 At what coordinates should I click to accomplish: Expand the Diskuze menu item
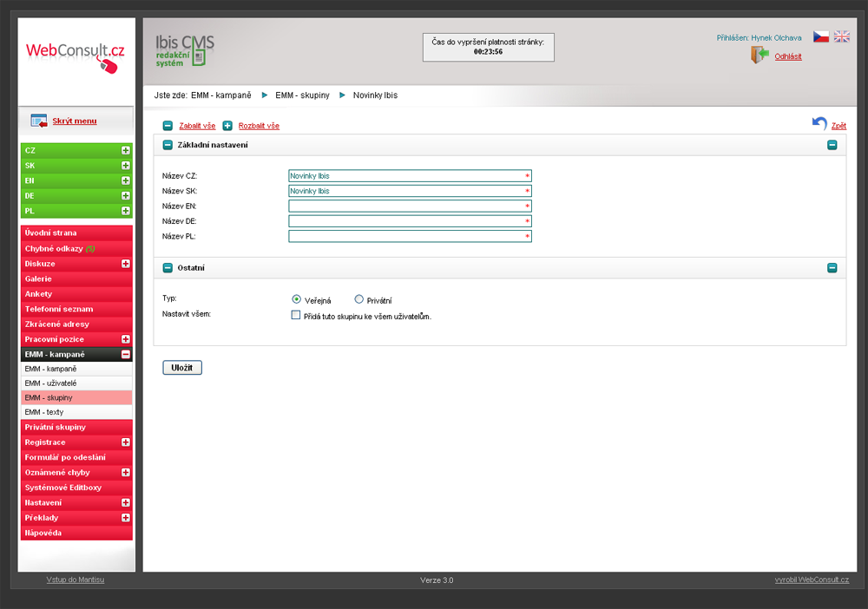(126, 264)
